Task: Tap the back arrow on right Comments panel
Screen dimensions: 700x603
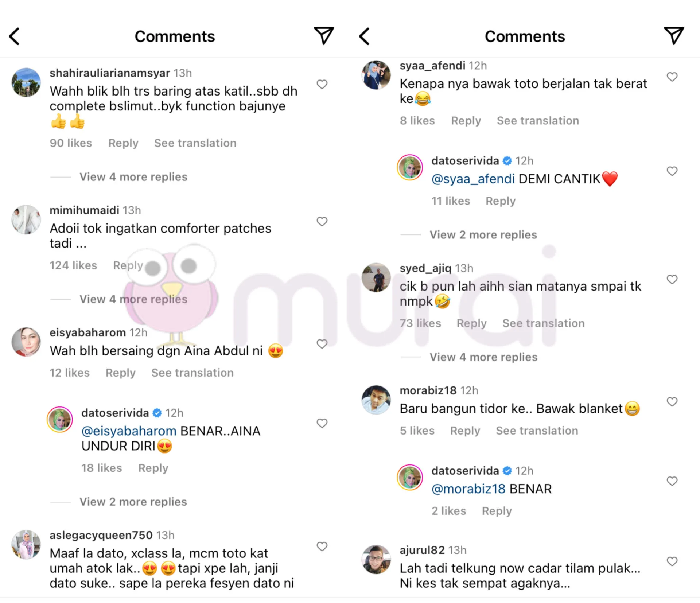Action: (364, 36)
